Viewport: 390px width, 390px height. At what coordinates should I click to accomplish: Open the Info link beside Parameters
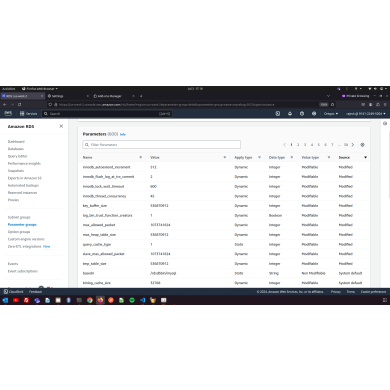[123, 134]
